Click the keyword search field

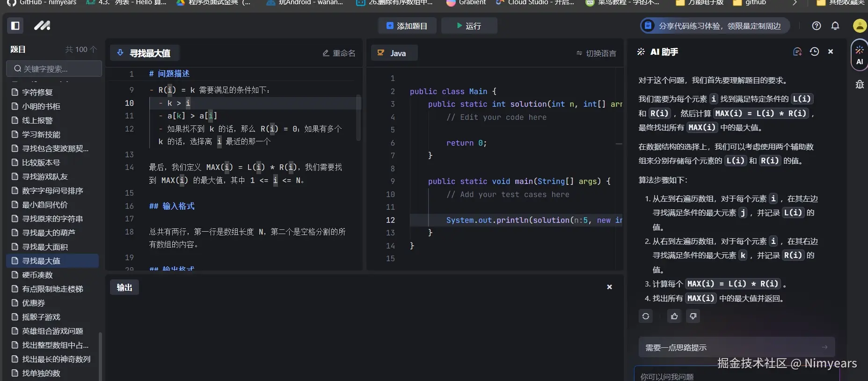[54, 69]
